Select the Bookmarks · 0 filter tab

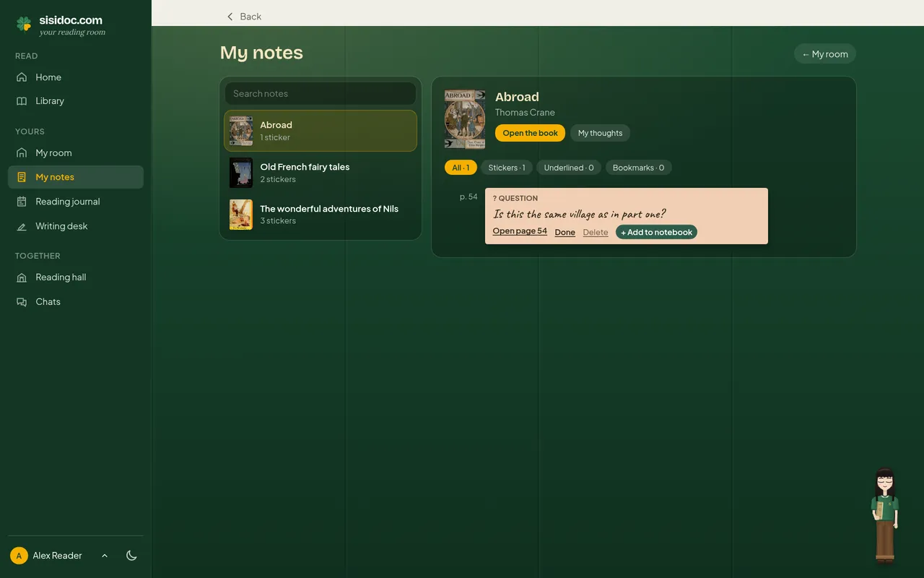point(638,168)
